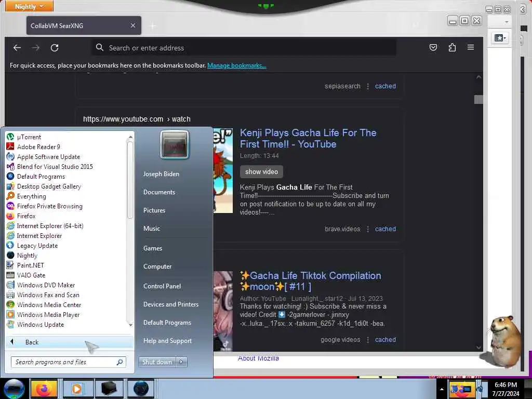Open Default Programs in Start menu right pane

click(167, 322)
